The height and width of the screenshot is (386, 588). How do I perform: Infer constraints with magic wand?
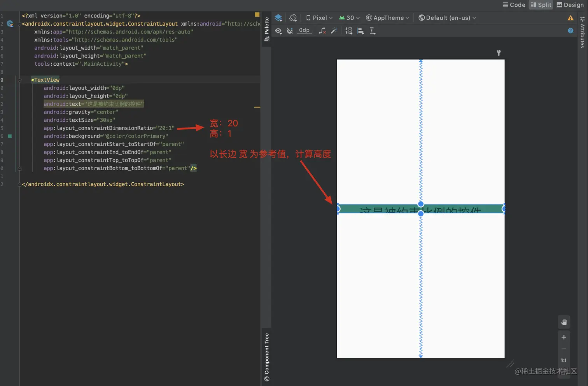click(334, 31)
